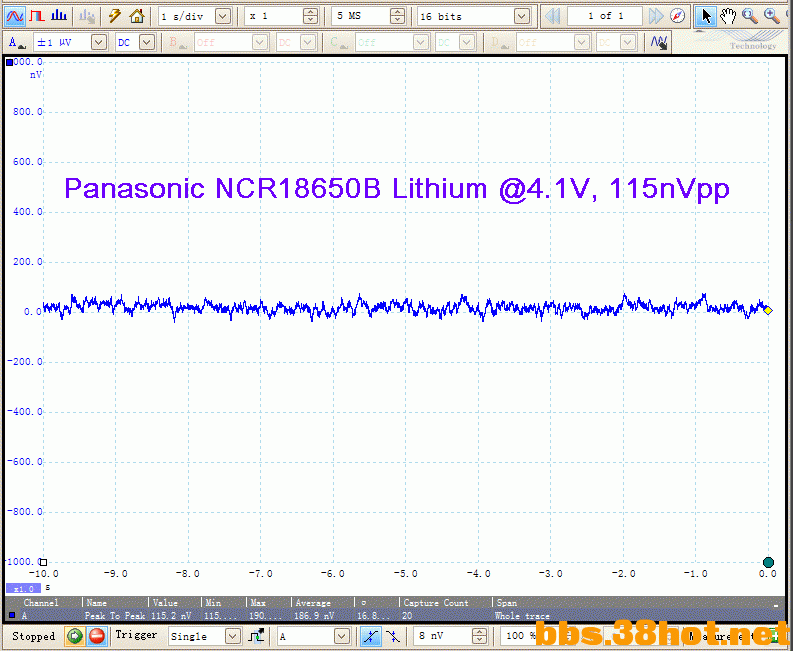The width and height of the screenshot is (793, 651).
Task: Go to the next waveform buffer
Action: pos(656,16)
